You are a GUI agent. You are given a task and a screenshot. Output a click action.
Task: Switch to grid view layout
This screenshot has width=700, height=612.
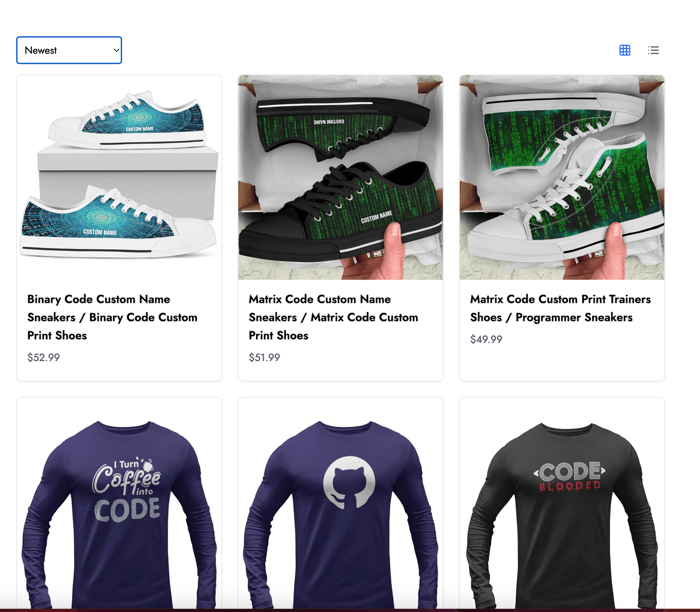pyautogui.click(x=625, y=50)
